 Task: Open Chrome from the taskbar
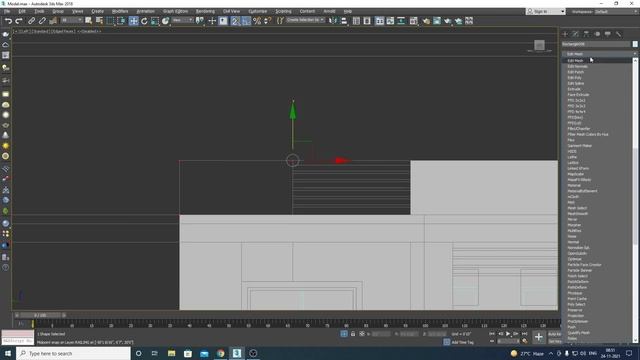(x=220, y=353)
